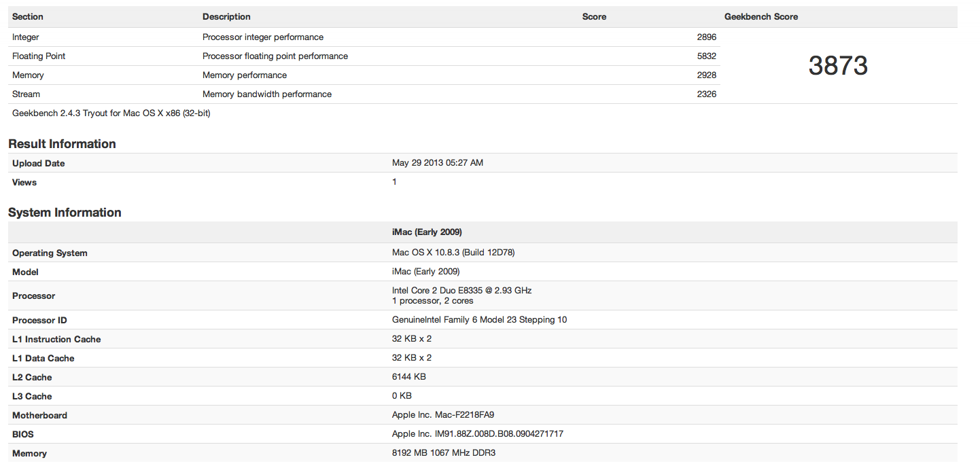
Task: Click 'Processor integer performance' description
Action: point(263,37)
